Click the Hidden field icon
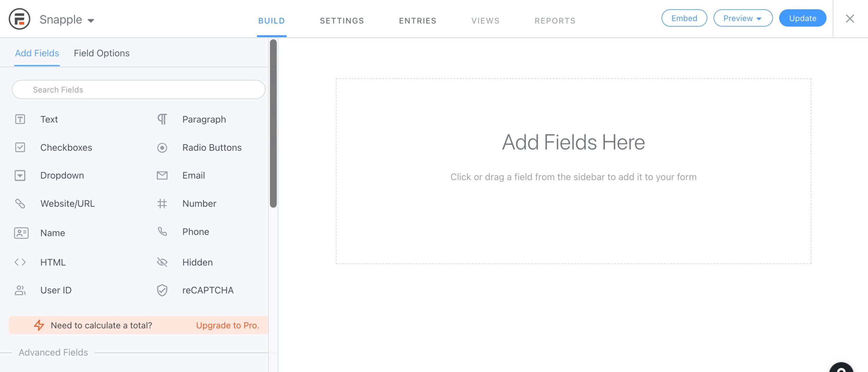Screen dimensions: 868x372 162,262
